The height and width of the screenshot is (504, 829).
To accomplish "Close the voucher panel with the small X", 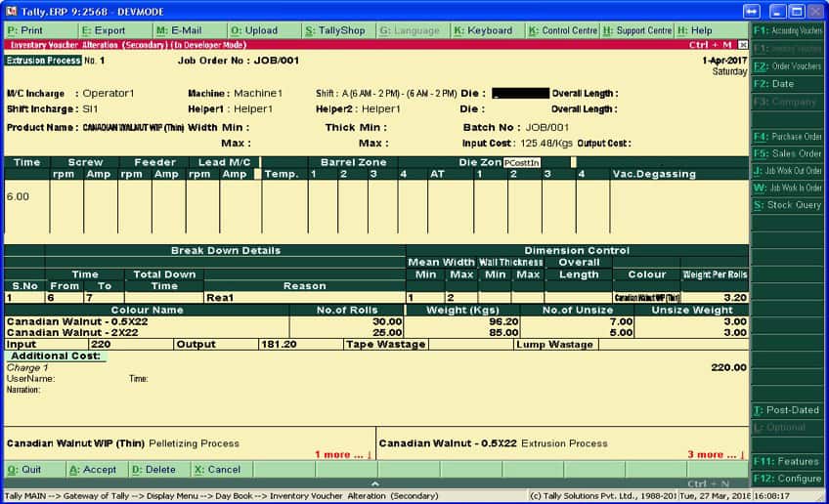I will (743, 45).
